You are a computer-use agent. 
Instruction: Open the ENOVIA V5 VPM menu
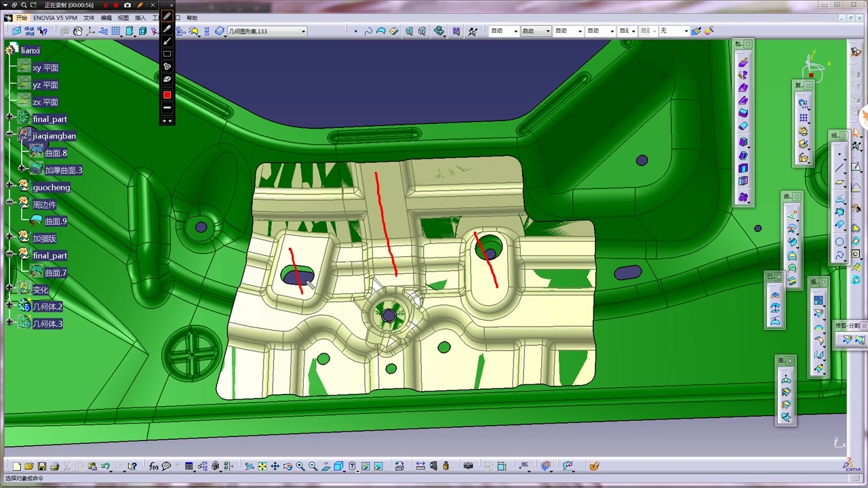coord(55,18)
